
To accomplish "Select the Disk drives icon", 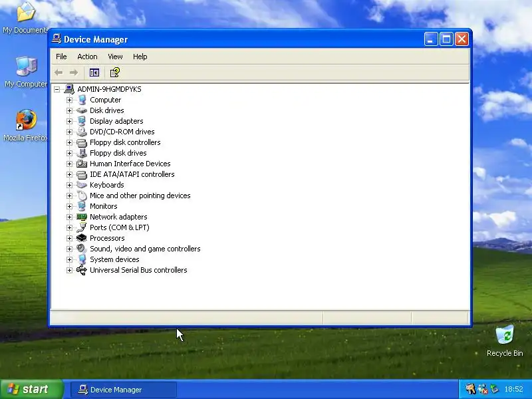I will pos(82,110).
